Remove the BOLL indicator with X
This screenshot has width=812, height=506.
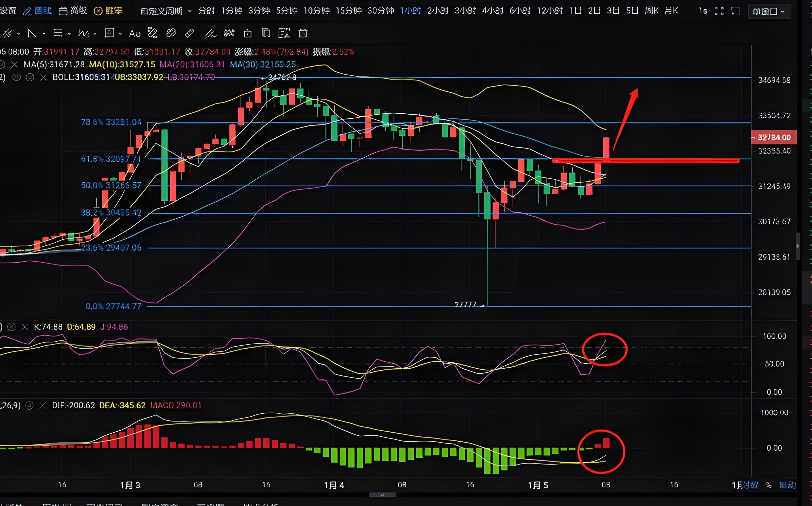(x=44, y=77)
